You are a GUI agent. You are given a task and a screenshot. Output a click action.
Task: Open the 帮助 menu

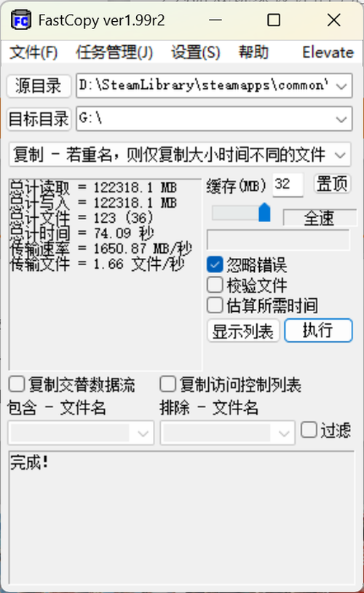pyautogui.click(x=253, y=52)
